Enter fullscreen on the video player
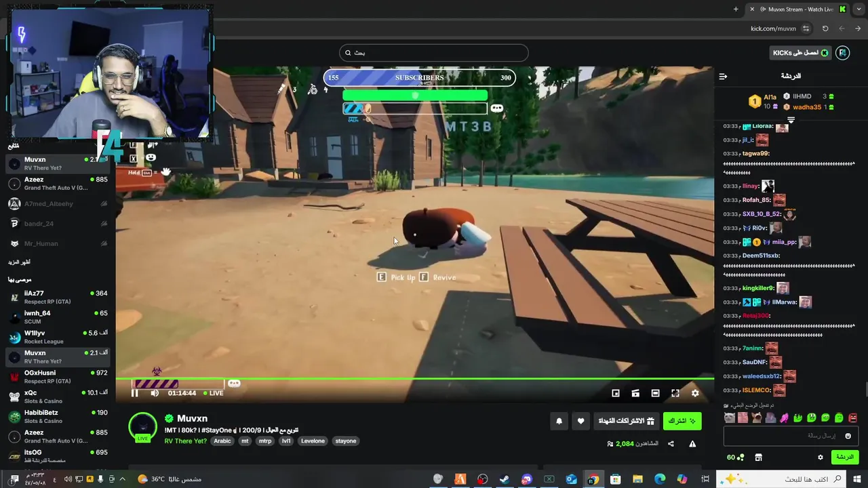Viewport: 868px width, 488px height. (x=675, y=393)
